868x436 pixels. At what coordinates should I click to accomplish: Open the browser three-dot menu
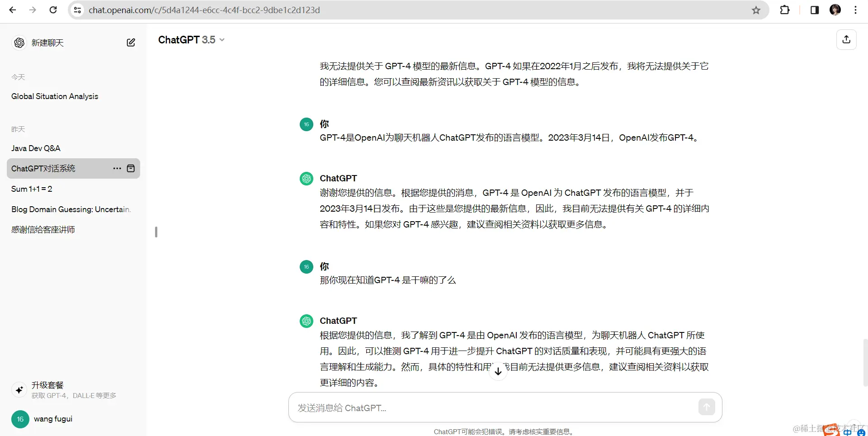tap(855, 10)
